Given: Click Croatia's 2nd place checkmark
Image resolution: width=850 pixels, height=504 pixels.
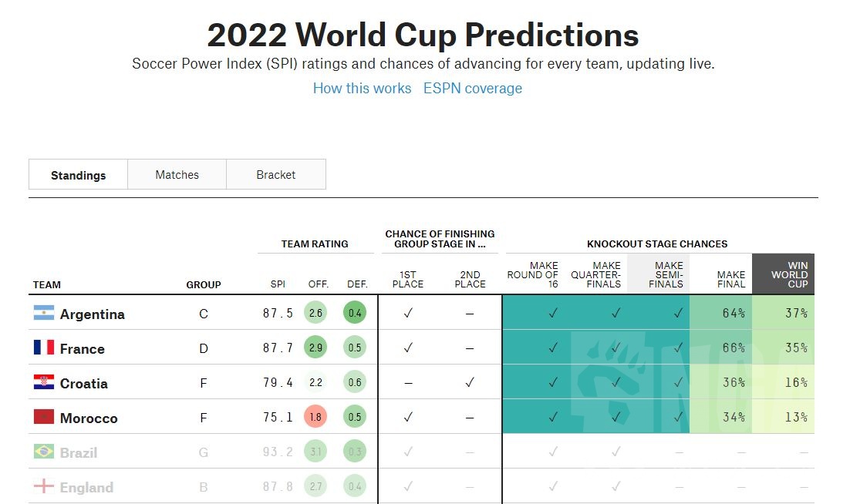Looking at the screenshot, I should point(470,382).
